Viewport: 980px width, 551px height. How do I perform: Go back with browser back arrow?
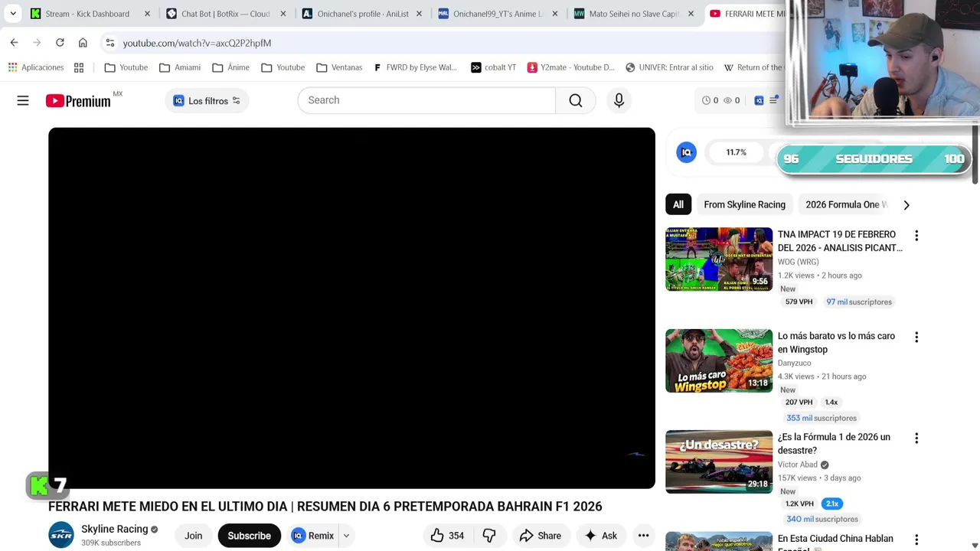[14, 43]
